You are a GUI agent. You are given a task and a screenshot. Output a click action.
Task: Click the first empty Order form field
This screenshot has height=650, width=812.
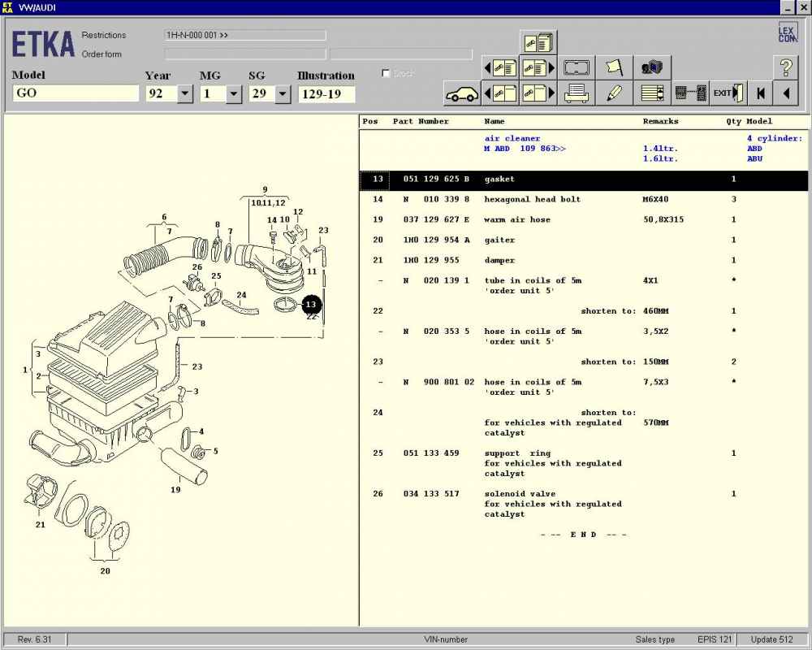(x=245, y=54)
